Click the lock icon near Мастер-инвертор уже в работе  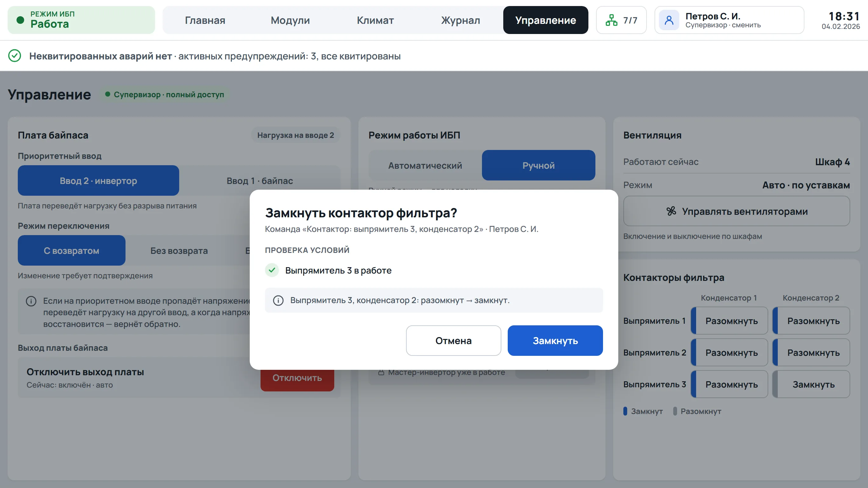[381, 372]
